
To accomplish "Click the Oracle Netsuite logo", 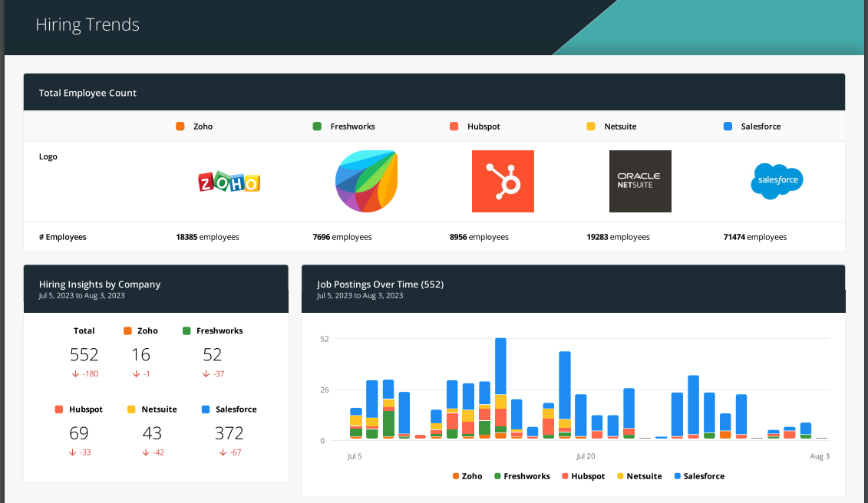I will point(640,181).
